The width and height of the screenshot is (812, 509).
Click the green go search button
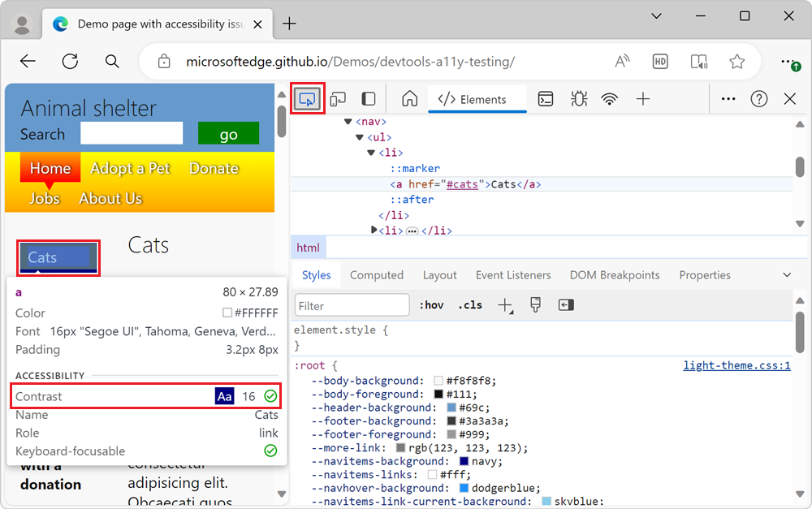tap(228, 132)
